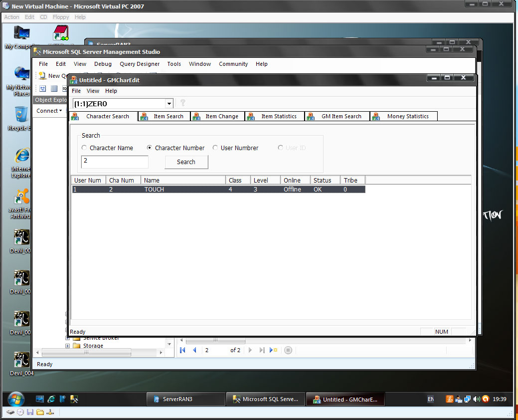Click the Virtual PC shared folder status icon
Screen dimensions: 518x420
coord(40,412)
